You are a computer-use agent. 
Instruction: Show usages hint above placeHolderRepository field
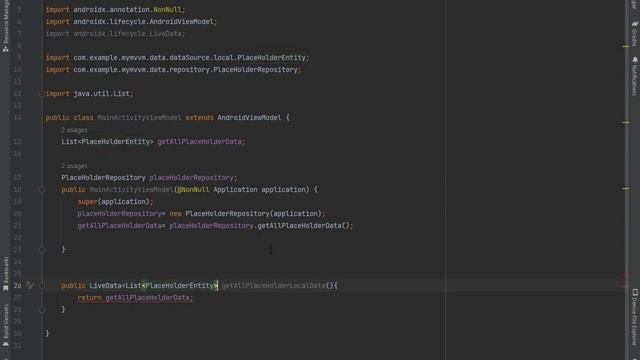point(74,166)
